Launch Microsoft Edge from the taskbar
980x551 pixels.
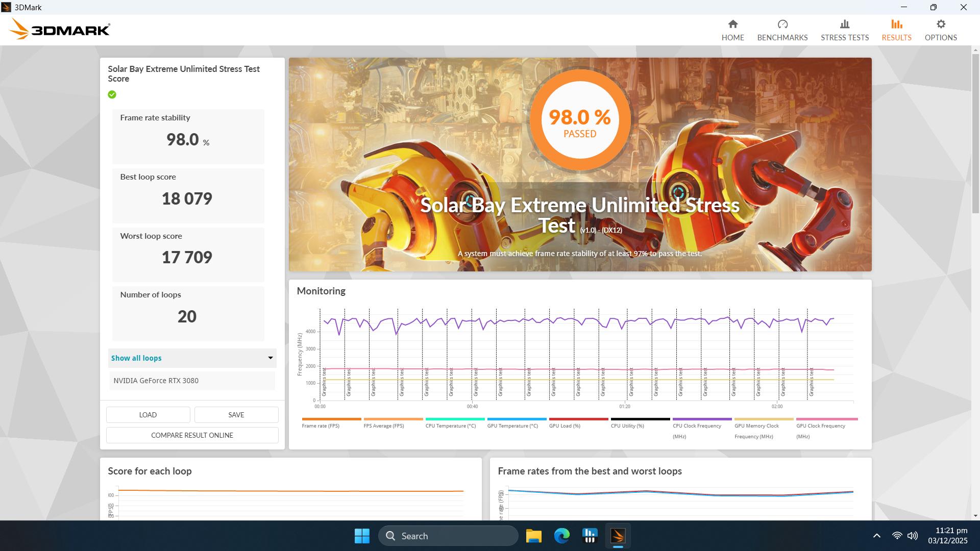point(562,536)
